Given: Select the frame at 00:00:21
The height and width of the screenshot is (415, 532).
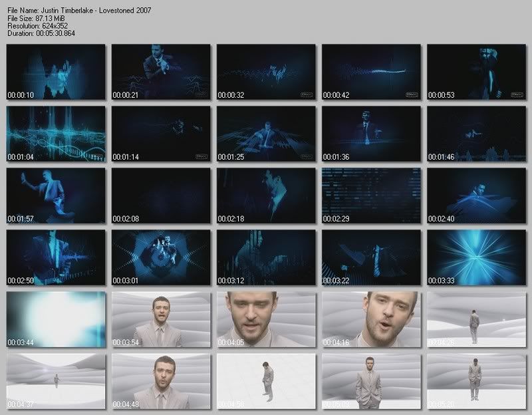Looking at the screenshot, I should [x=161, y=72].
